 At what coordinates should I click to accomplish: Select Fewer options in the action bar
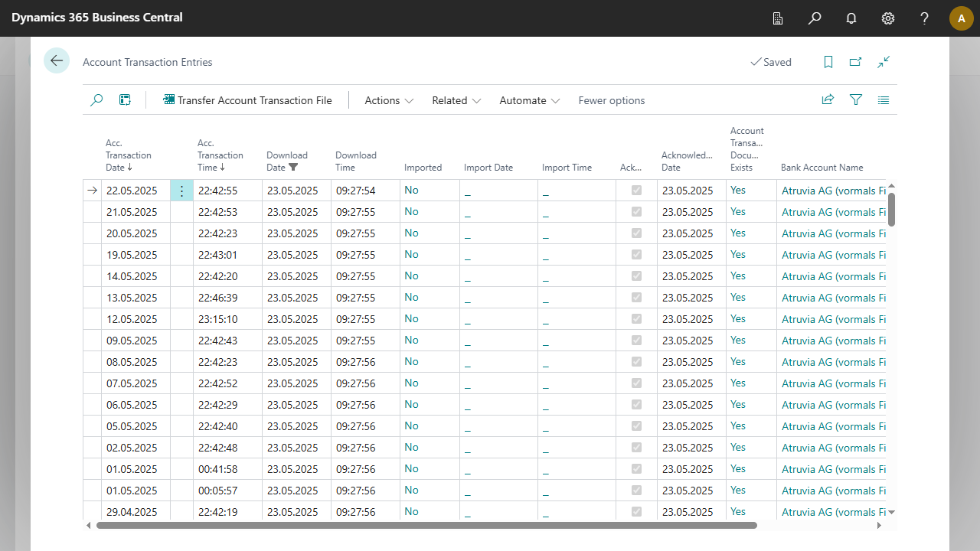[611, 100]
